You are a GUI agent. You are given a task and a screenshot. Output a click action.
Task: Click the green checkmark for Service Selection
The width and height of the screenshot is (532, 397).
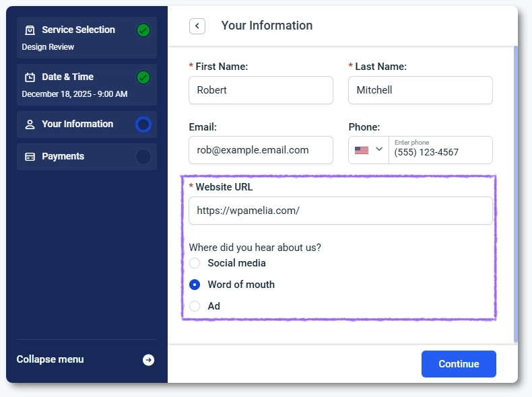click(143, 30)
